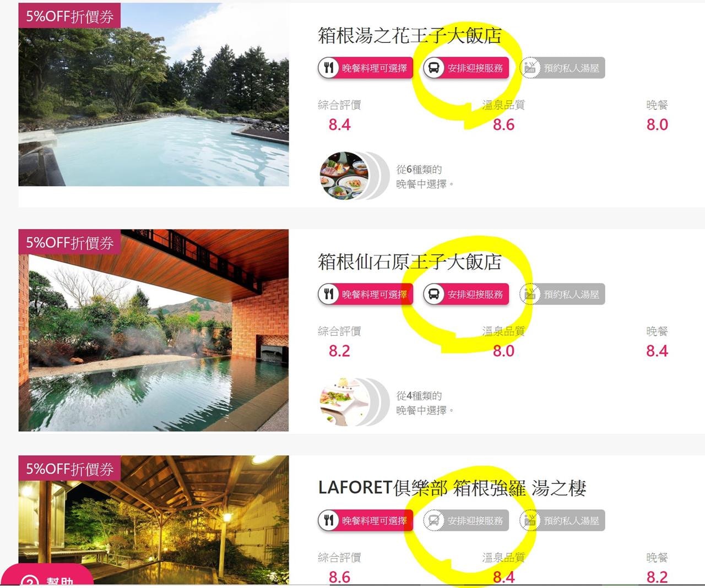Click fork-knife icon for 箱根仙石原王子大飯店

(x=329, y=294)
